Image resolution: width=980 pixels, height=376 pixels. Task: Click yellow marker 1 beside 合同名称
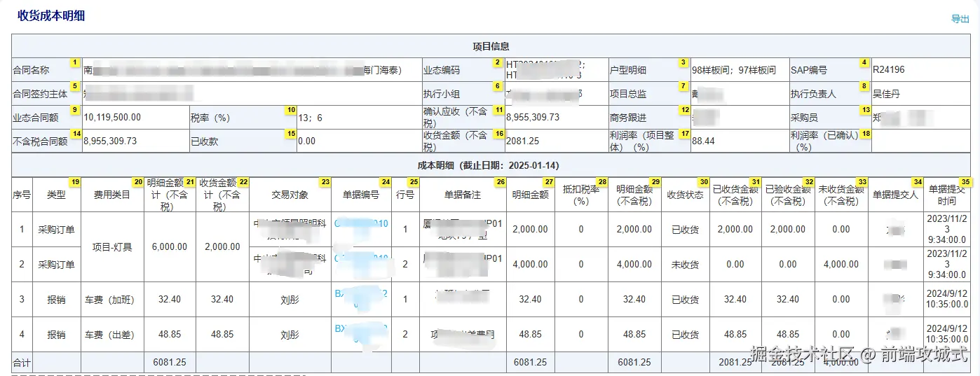[x=75, y=62]
